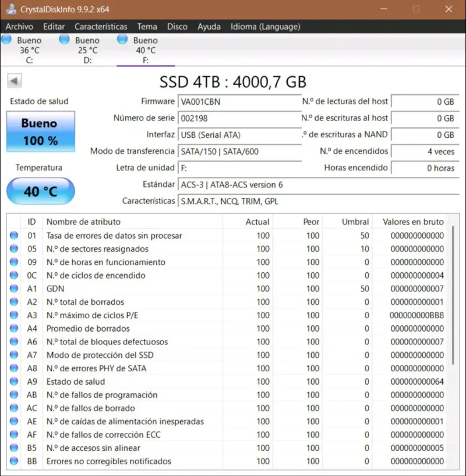466x476 pixels.
Task: Select disk F: at 40 °C
Action: [x=146, y=50]
